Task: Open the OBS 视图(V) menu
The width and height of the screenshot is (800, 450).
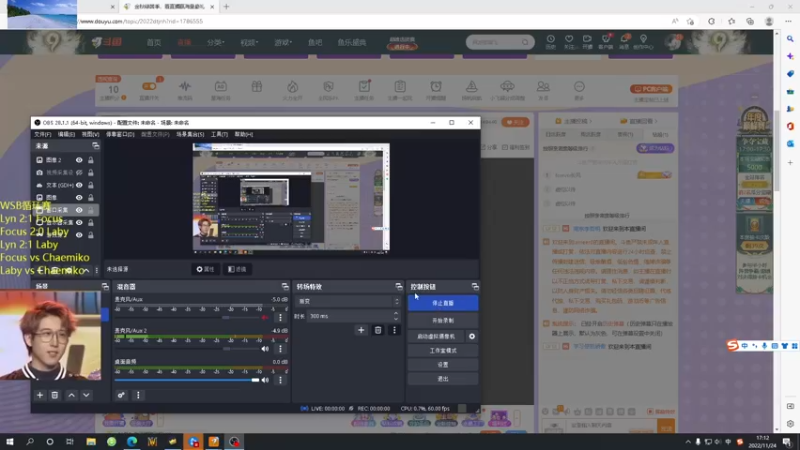Action: (90, 134)
